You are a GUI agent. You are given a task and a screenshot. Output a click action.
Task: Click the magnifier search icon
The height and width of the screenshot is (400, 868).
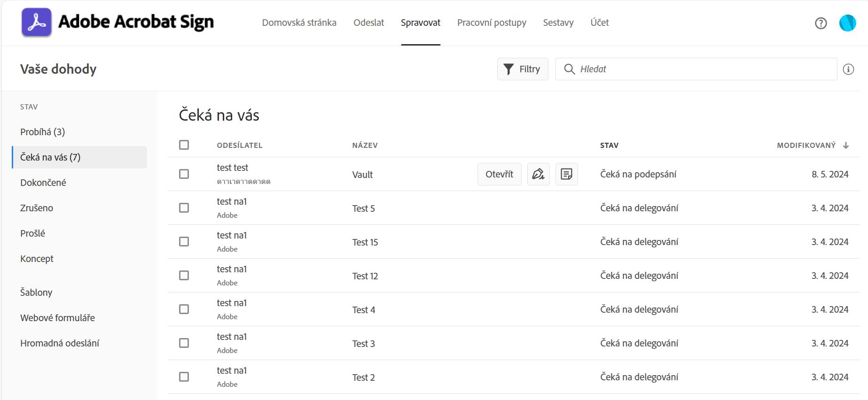click(569, 69)
